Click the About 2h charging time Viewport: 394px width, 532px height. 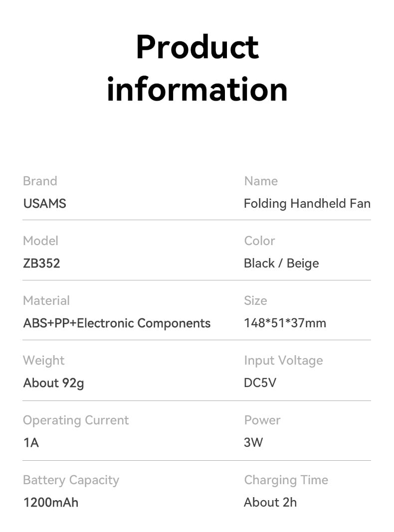[x=270, y=503]
